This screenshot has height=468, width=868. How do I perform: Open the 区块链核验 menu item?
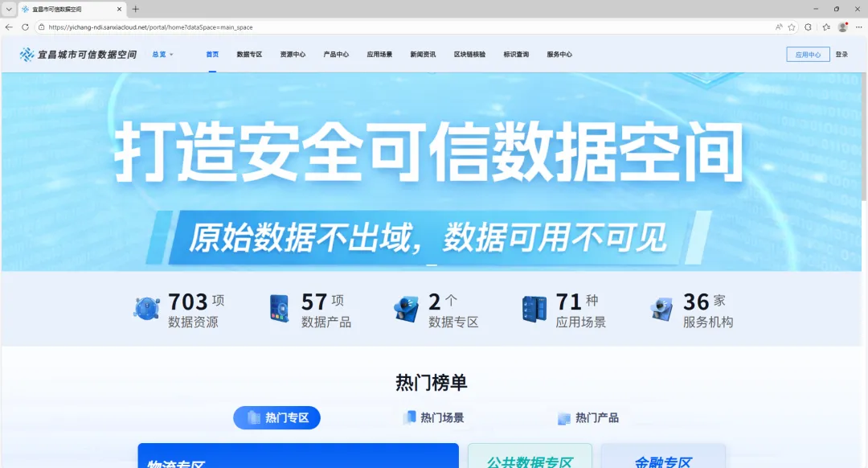tap(471, 54)
